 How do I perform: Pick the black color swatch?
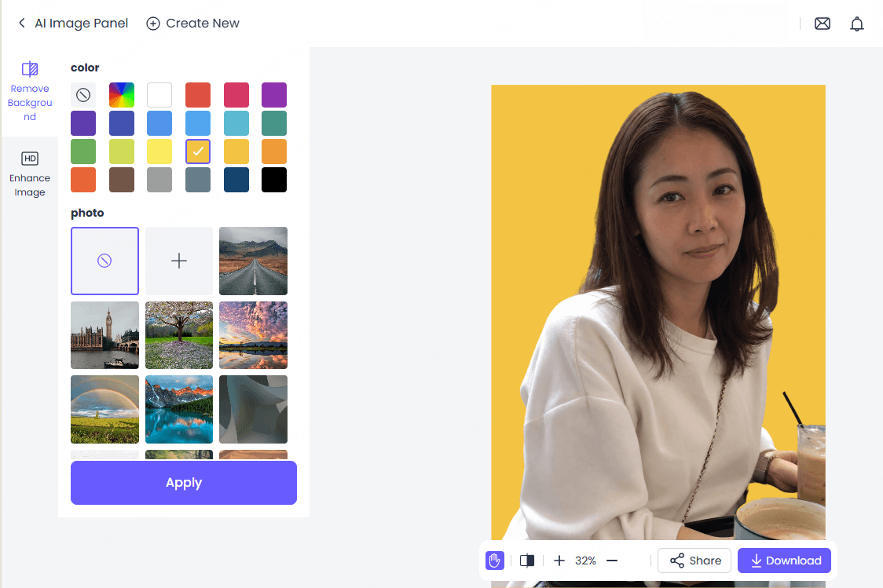[274, 180]
